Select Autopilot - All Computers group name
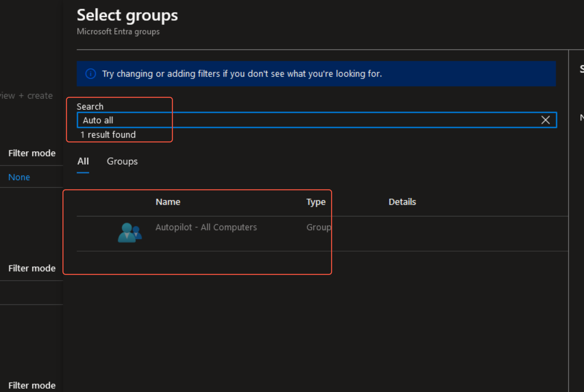 tap(206, 227)
